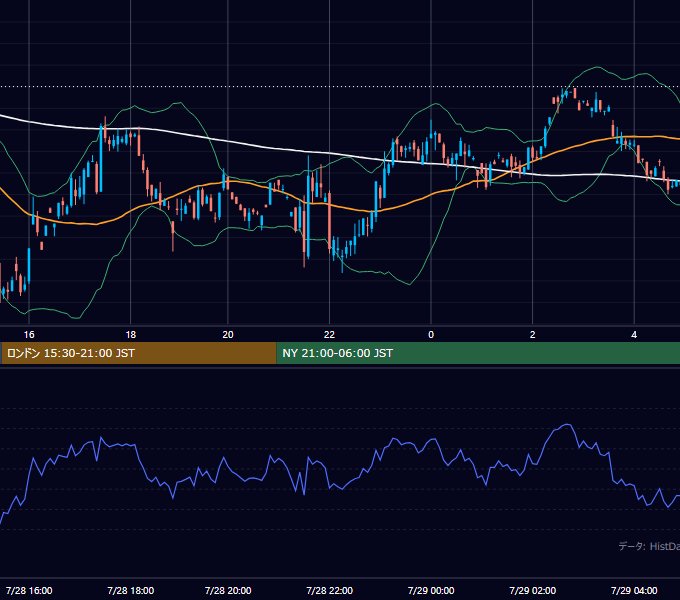Click the 7/29 00:00 date label
Screen dimensions: 680x600
tap(431, 590)
